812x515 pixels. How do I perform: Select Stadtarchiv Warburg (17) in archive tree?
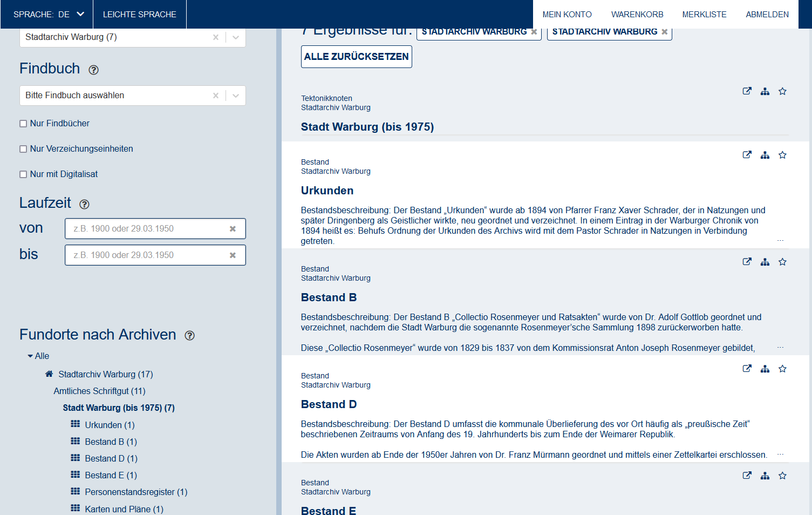pos(106,374)
